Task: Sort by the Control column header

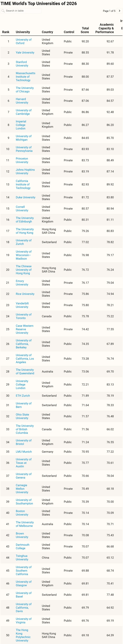Action: (69, 32)
